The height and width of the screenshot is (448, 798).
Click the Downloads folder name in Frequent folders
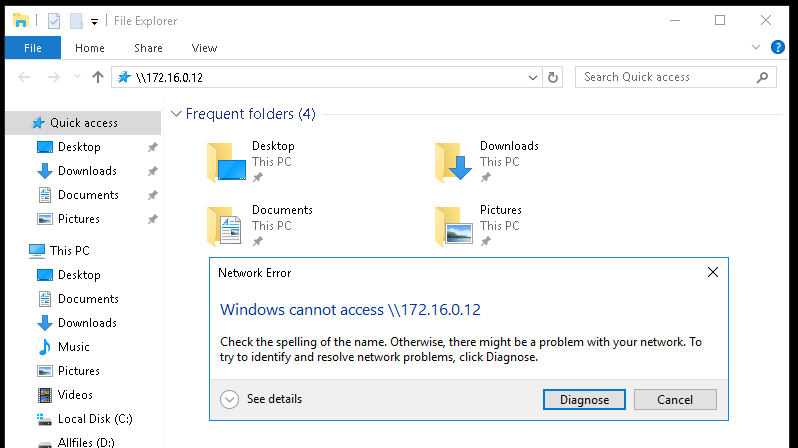point(509,146)
